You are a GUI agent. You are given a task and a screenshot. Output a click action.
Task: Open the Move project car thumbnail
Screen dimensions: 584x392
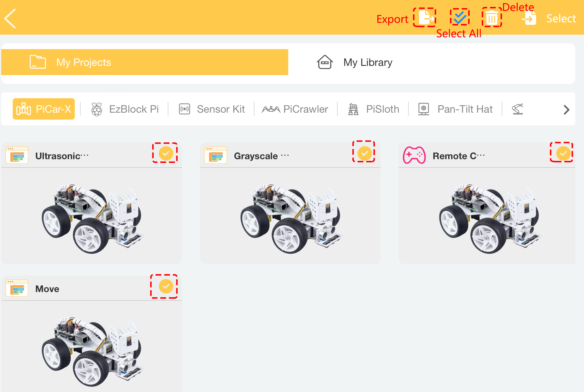(92, 351)
